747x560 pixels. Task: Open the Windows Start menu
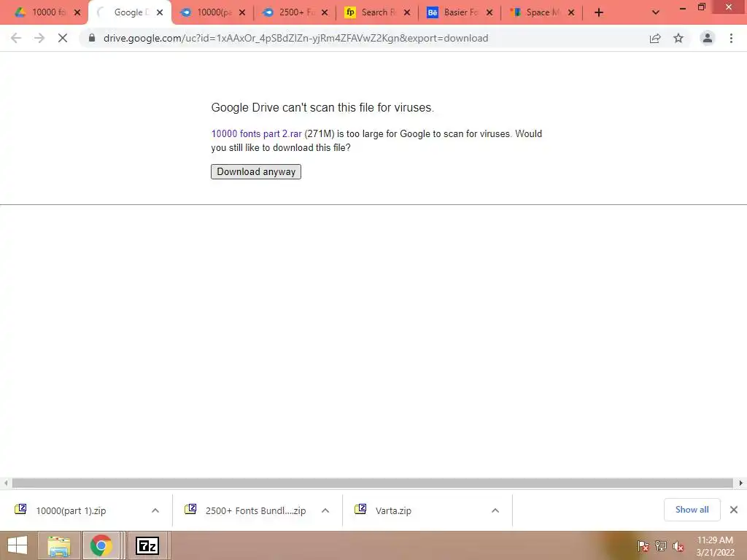point(18,545)
